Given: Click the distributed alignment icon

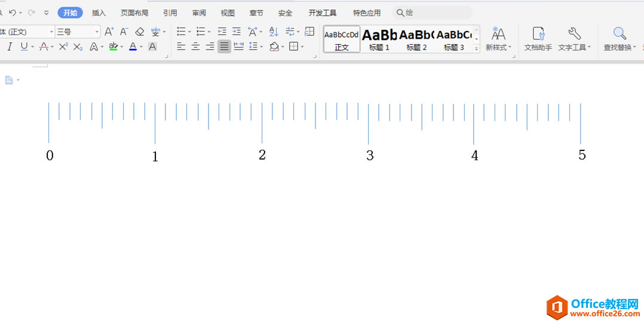Looking at the screenshot, I should pos(238,47).
